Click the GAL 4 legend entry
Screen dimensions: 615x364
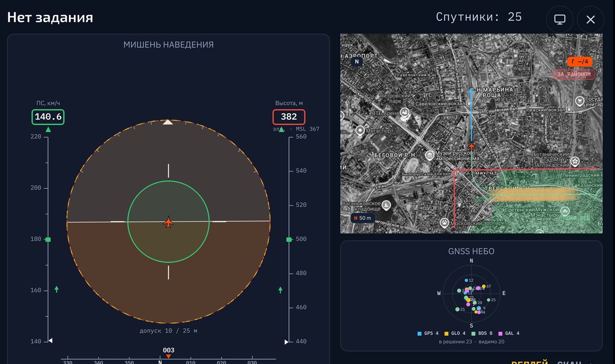tap(509, 333)
